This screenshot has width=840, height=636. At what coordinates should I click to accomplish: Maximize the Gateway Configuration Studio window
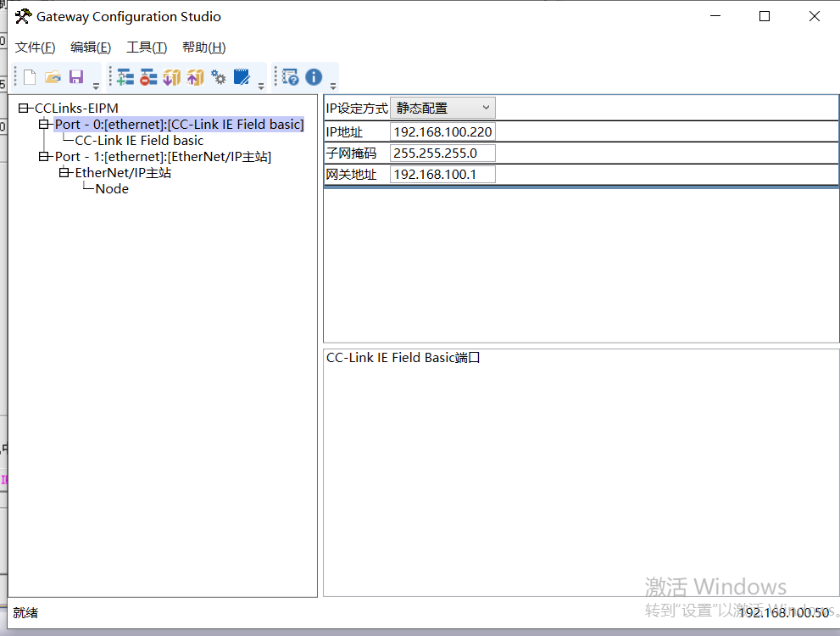coord(765,17)
